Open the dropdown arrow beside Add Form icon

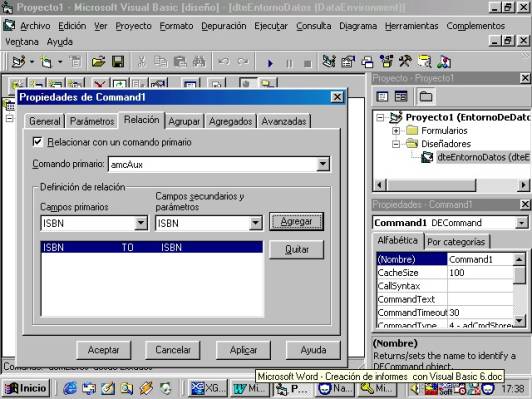[60, 62]
